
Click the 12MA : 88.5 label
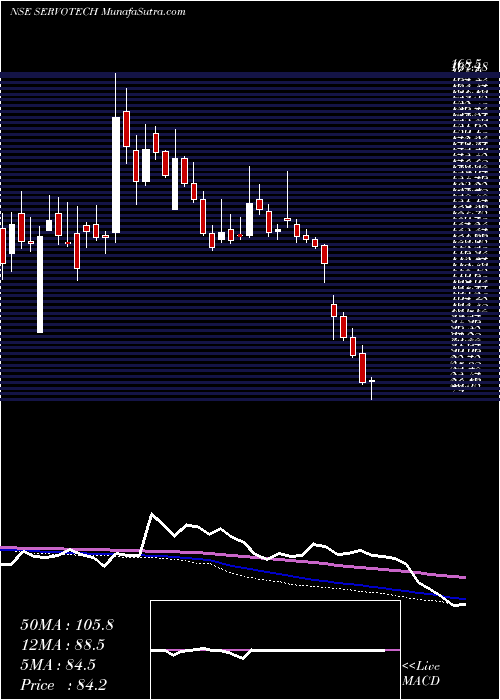pos(62,645)
